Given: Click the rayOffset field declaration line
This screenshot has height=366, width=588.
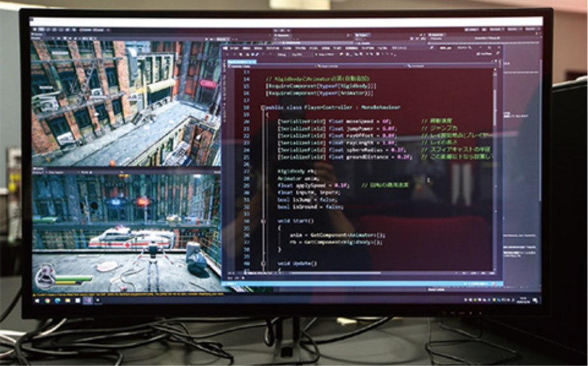Looking at the screenshot, I should coord(337,136).
